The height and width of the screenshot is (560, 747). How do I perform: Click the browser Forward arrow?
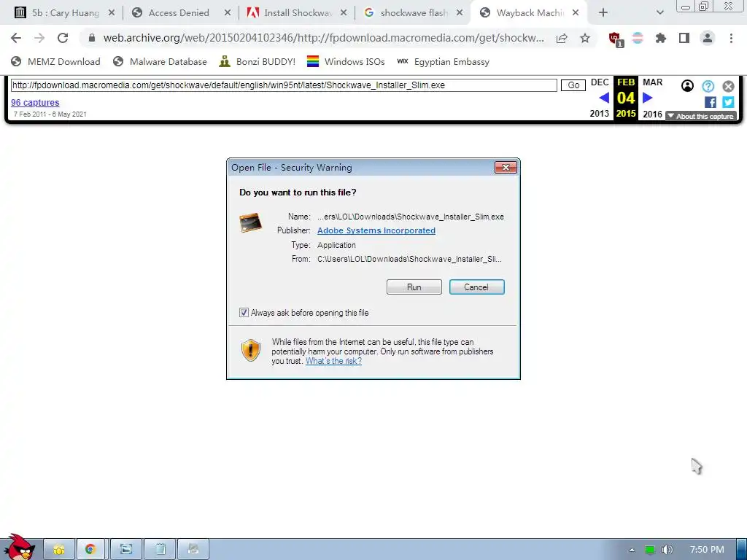pyautogui.click(x=39, y=38)
